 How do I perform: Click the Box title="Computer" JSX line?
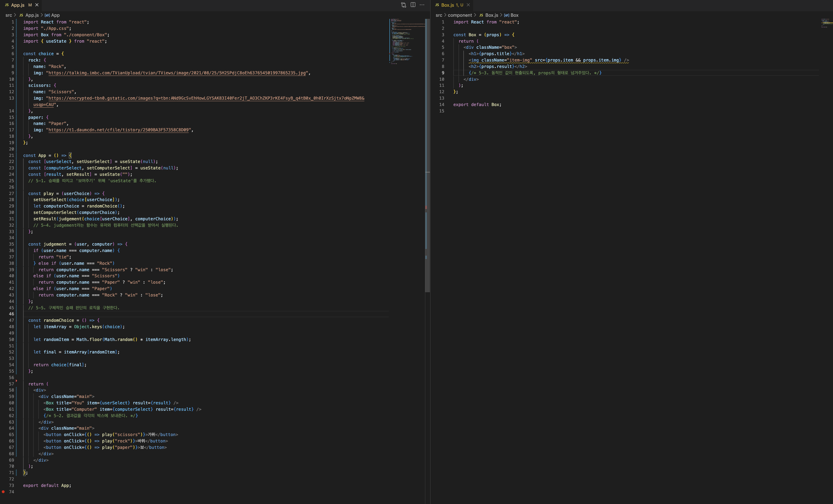click(x=122, y=409)
